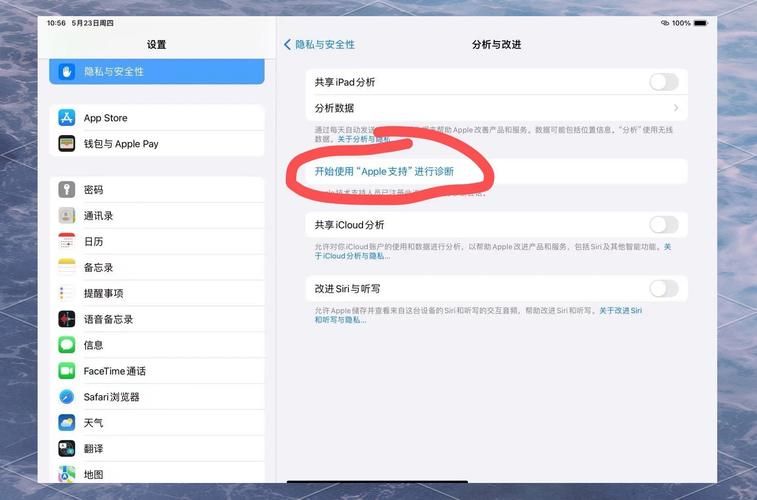Screen dimensions: 757x500
Task: Tap 隐私与安全性 back button label
Action: point(325,44)
